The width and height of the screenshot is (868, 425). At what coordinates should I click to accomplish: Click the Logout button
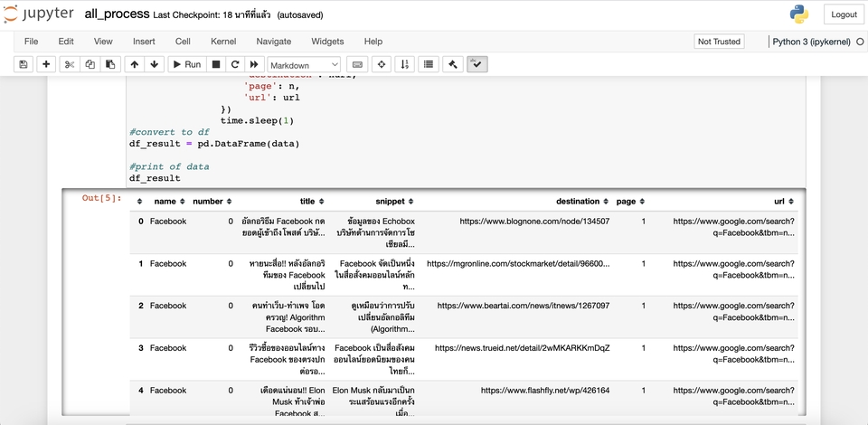point(844,14)
